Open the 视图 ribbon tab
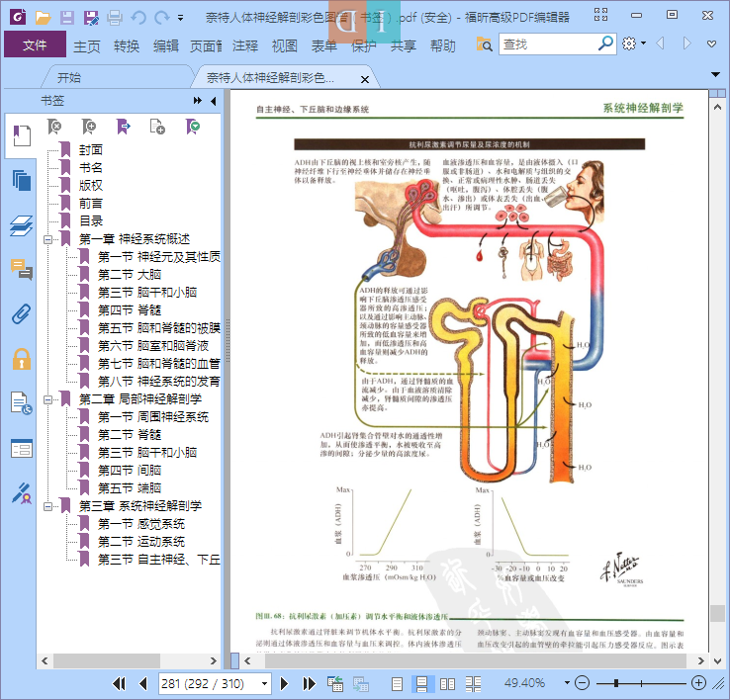This screenshot has width=730, height=700. pos(285,46)
